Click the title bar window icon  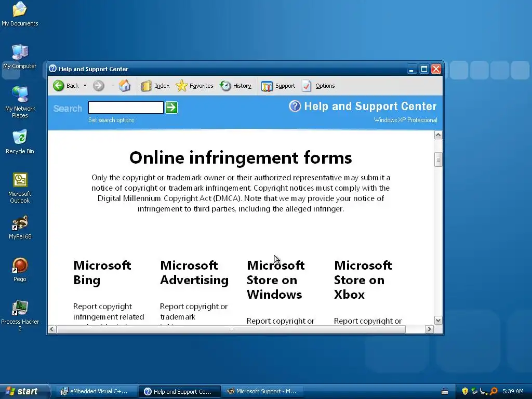click(52, 69)
